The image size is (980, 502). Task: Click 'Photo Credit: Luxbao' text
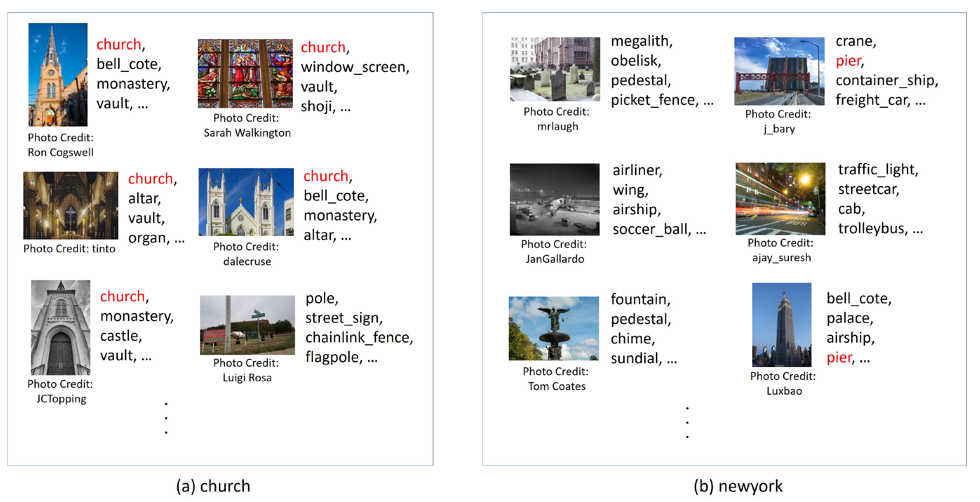pos(783,383)
